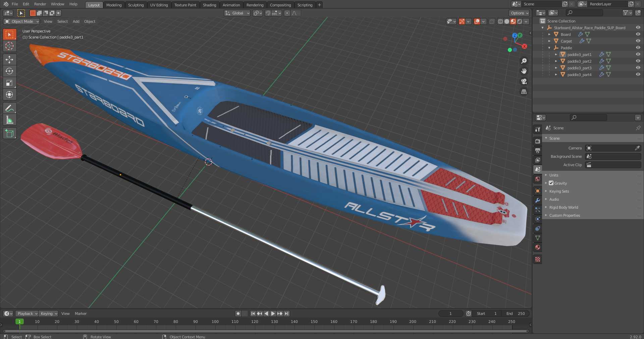The image size is (644, 339).
Task: Open Object properties tab
Action: 538,191
